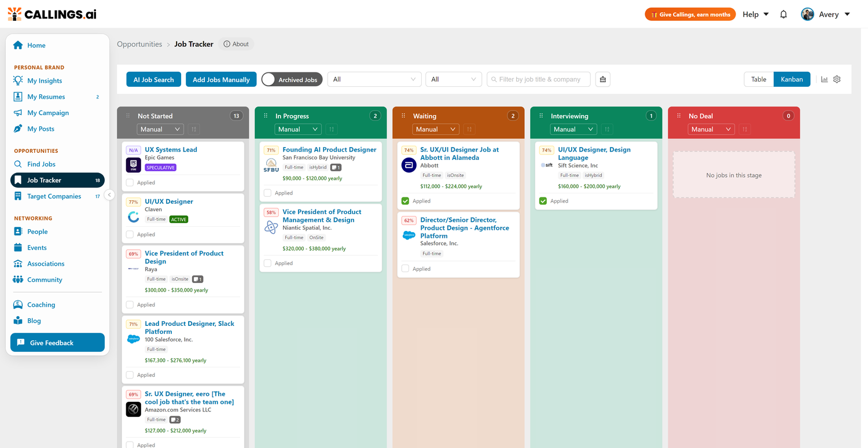Open Manual sort dropdown in Not Started

coord(160,129)
